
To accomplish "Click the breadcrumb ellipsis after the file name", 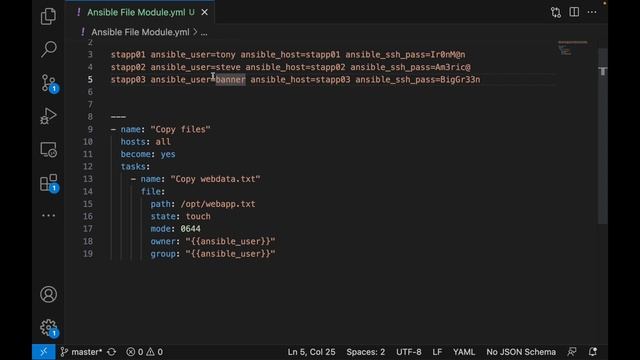I will [x=204, y=33].
